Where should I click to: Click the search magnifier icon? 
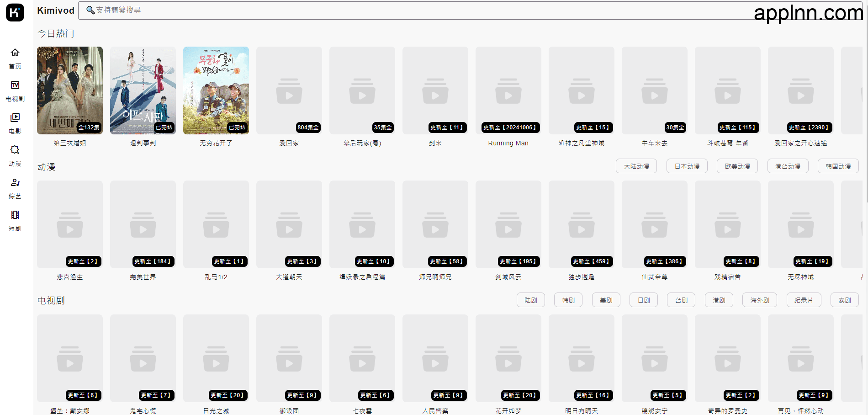90,10
